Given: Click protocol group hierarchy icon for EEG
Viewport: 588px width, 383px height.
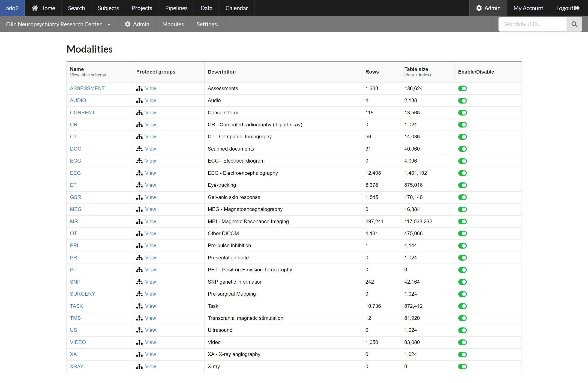Looking at the screenshot, I should point(139,173).
